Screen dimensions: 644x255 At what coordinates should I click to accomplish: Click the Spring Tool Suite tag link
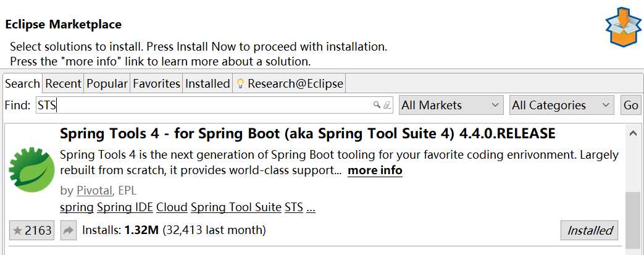(236, 207)
